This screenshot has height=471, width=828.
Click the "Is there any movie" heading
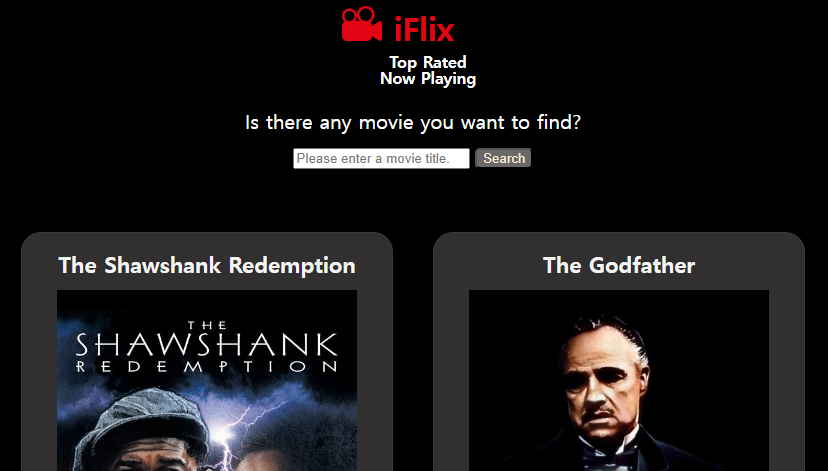tap(413, 123)
